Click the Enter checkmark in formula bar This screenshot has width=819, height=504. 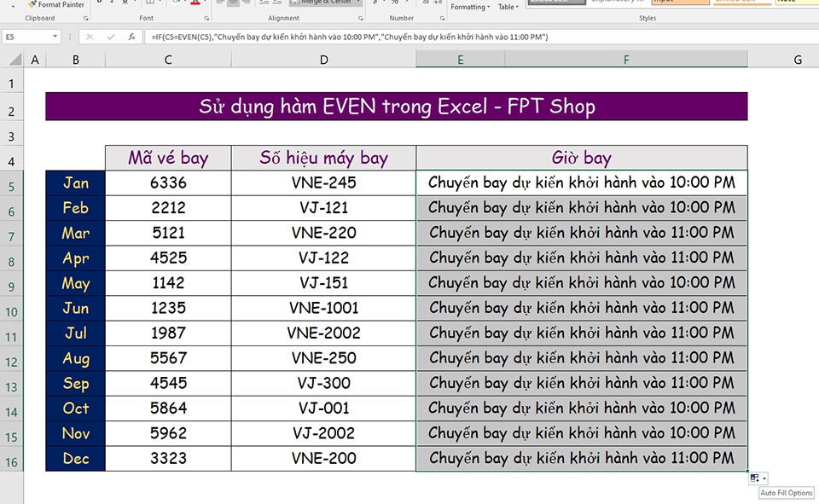coord(111,37)
